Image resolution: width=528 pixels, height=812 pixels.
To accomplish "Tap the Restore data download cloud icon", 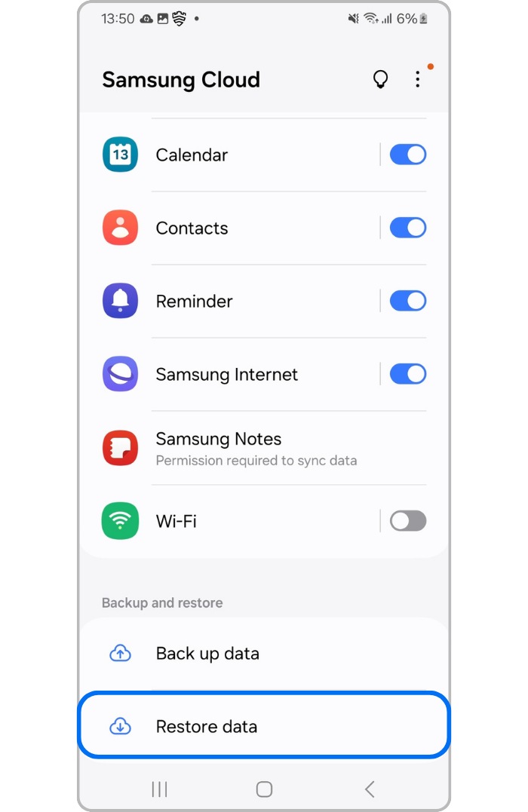I will click(120, 727).
